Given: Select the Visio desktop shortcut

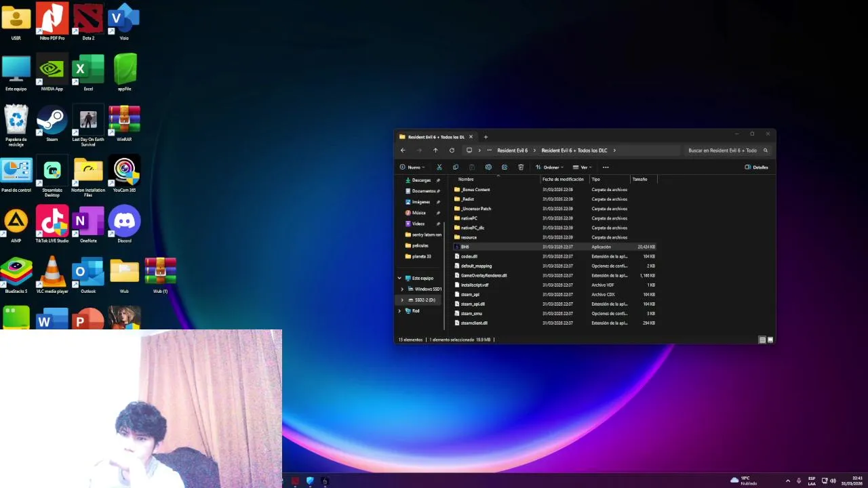Looking at the screenshot, I should pyautogui.click(x=124, y=22).
